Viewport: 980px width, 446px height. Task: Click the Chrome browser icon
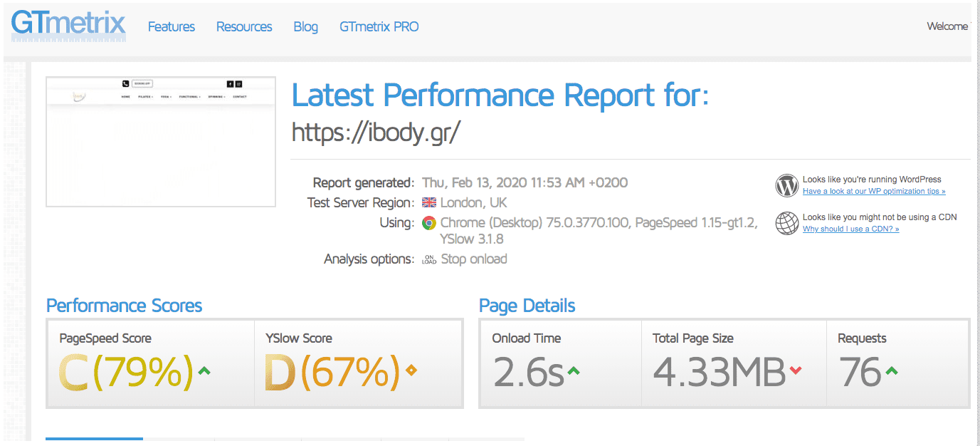[x=429, y=223]
